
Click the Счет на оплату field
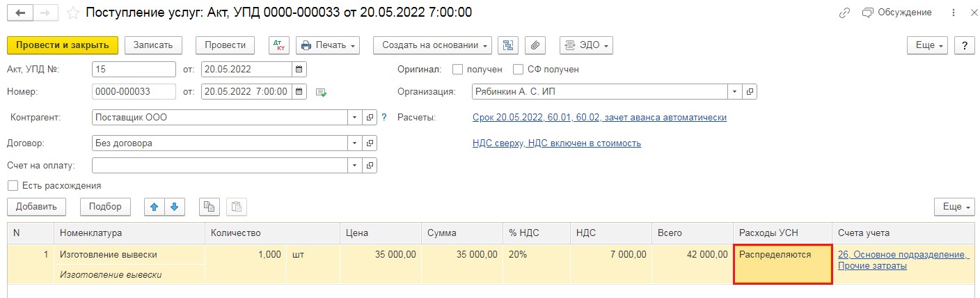pos(219,166)
